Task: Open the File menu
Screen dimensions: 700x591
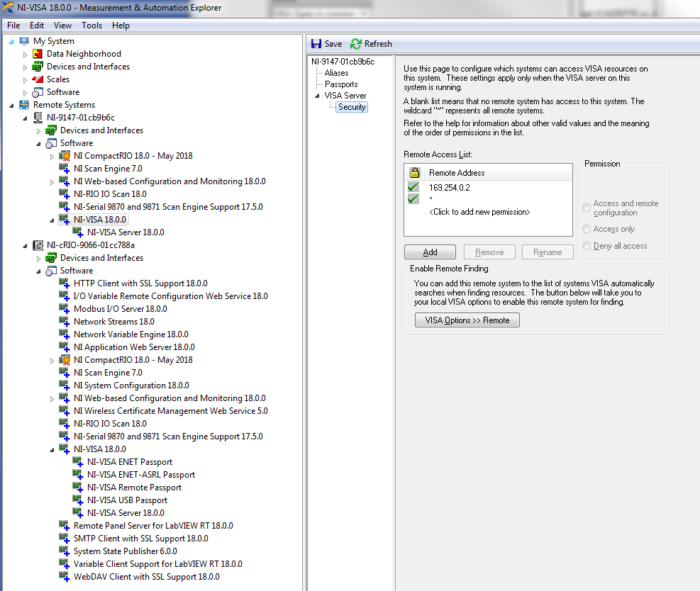Action: pos(13,26)
